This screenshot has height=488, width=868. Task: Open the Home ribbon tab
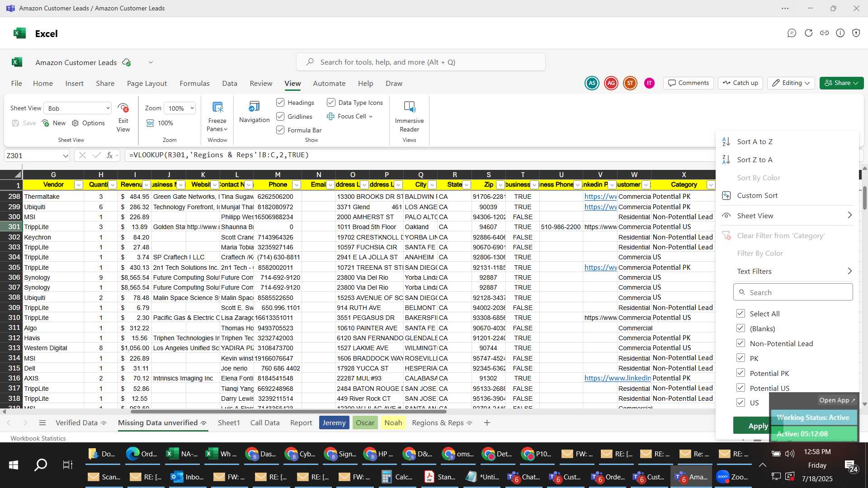tap(43, 83)
